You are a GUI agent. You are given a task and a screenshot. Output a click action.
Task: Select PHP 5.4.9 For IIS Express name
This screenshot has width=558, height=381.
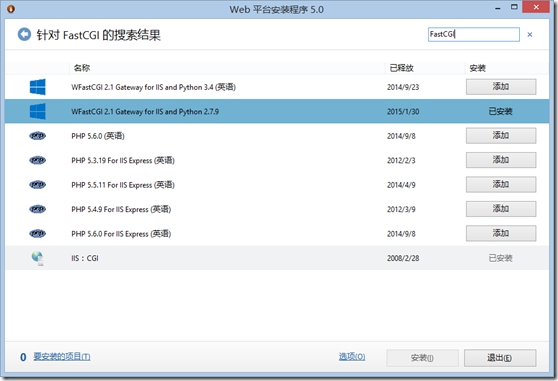pos(121,209)
